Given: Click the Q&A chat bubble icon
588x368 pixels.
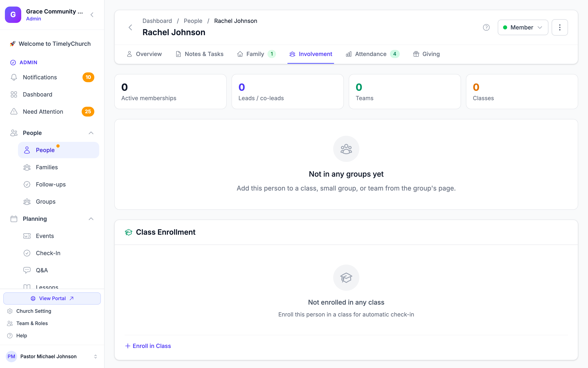Looking at the screenshot, I should coord(27,270).
